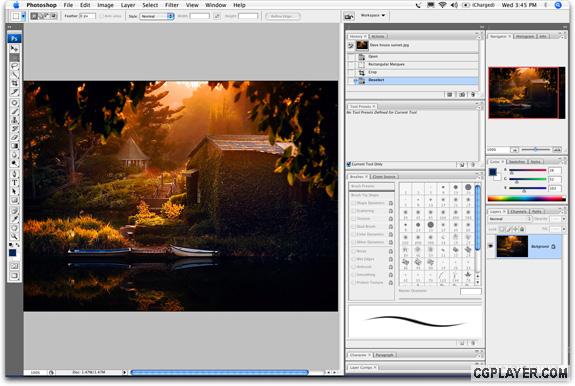Open the Filter menu

(x=172, y=5)
